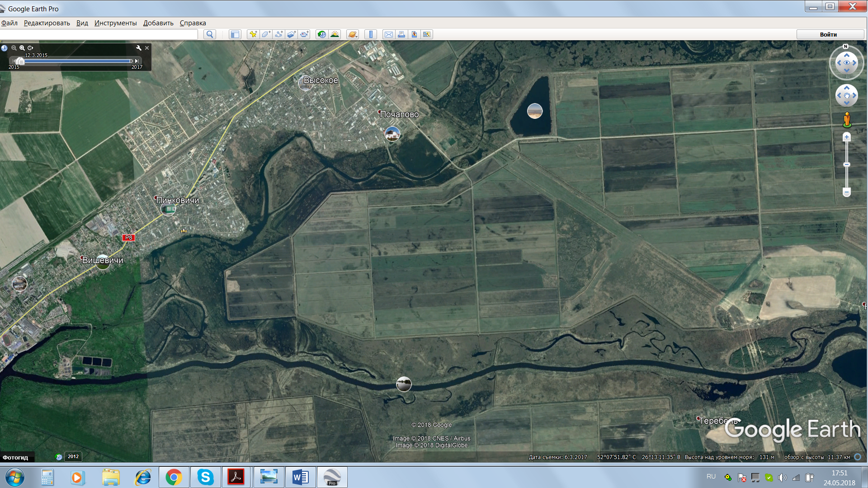Open the planet switcher dropdown
Screen dimensions: 868x488
coord(353,34)
